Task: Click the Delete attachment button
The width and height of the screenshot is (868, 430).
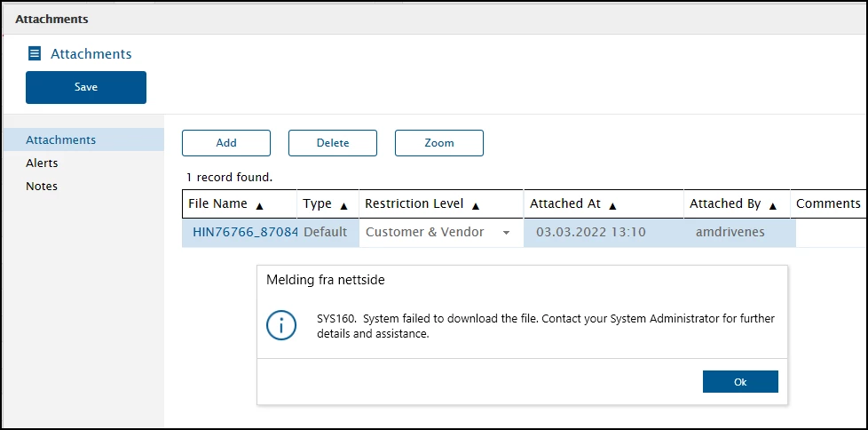Action: (333, 143)
